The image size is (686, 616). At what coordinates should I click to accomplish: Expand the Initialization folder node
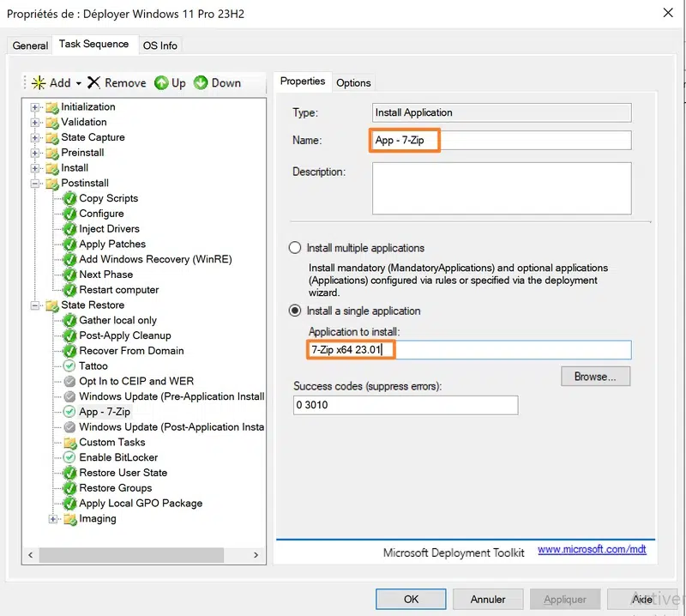pyautogui.click(x=35, y=107)
